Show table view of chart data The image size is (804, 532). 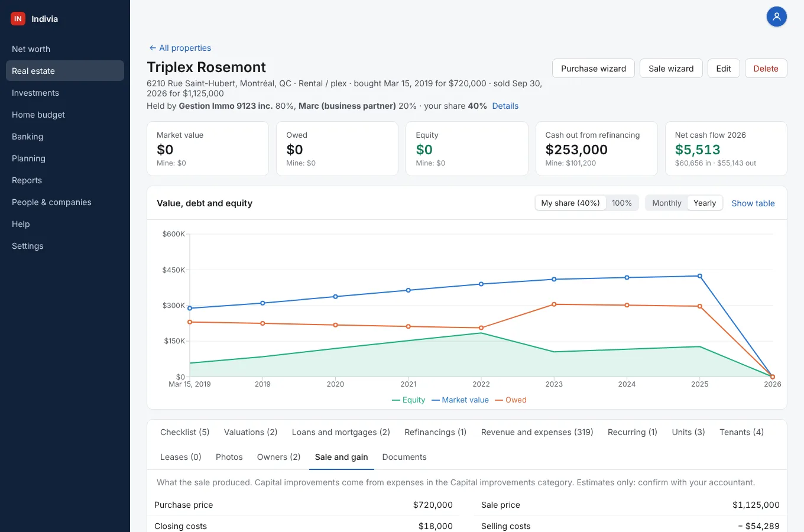pos(753,203)
